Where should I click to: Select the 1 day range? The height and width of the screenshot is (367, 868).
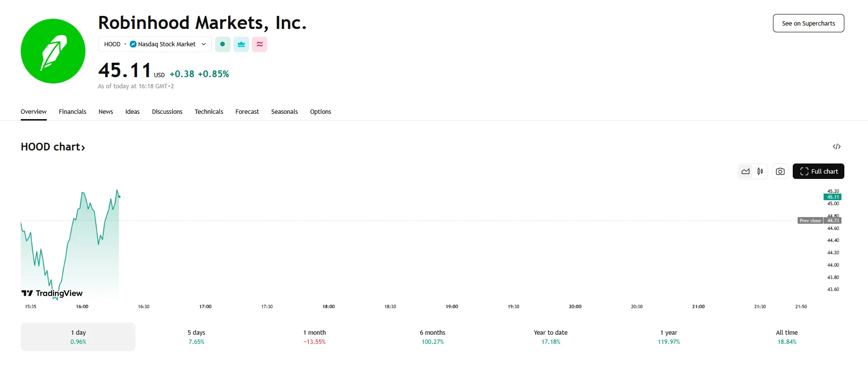coord(78,337)
